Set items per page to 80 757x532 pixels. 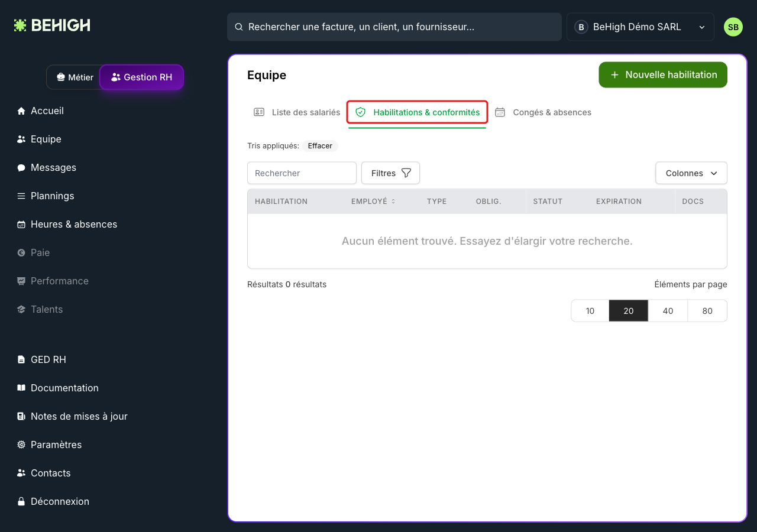[707, 311]
